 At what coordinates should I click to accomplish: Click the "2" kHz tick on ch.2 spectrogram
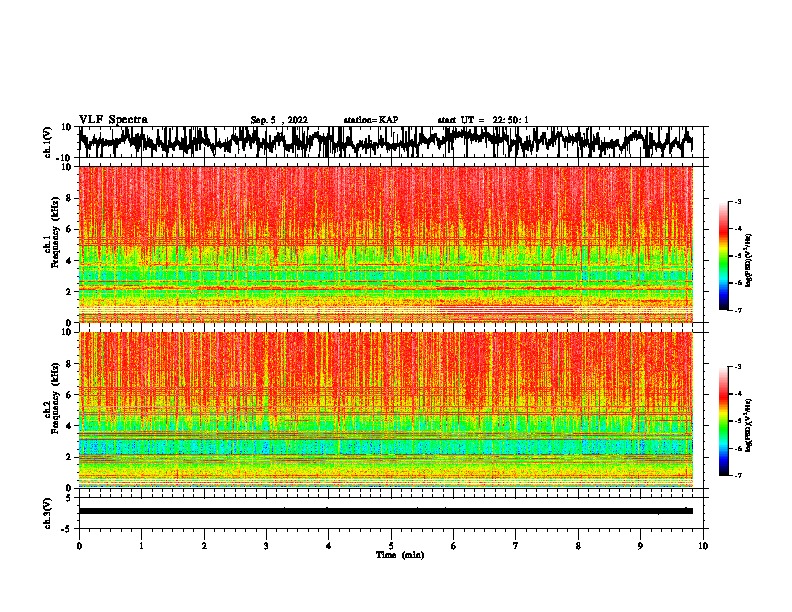click(69, 457)
